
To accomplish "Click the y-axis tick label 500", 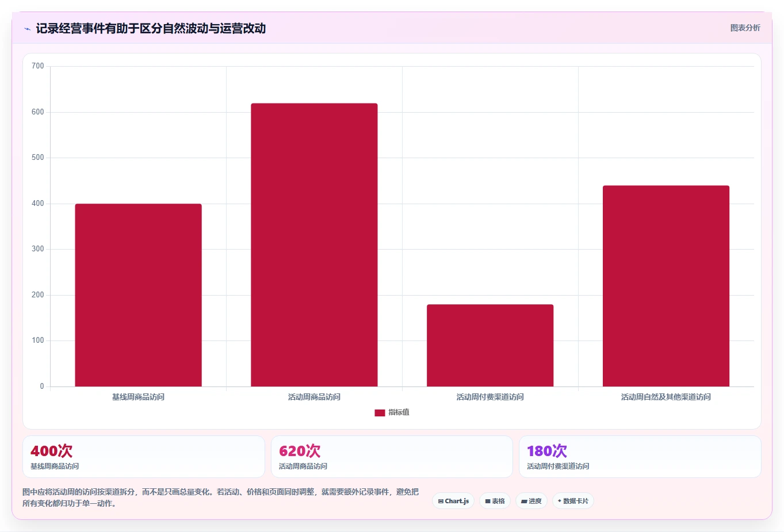I will coord(38,158).
